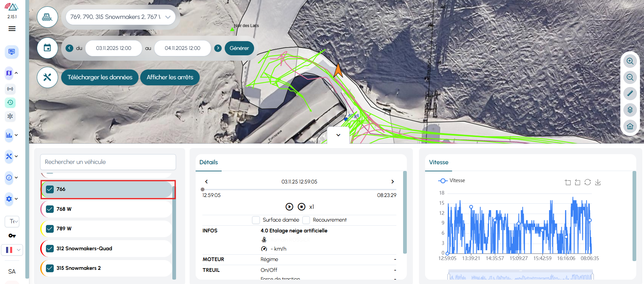Select the Vitesse tab
This screenshot has width=644, height=284.
pos(438,162)
